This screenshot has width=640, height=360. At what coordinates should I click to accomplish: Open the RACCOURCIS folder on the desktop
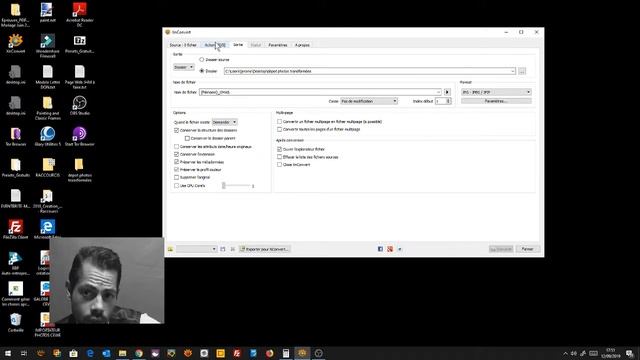(47, 168)
